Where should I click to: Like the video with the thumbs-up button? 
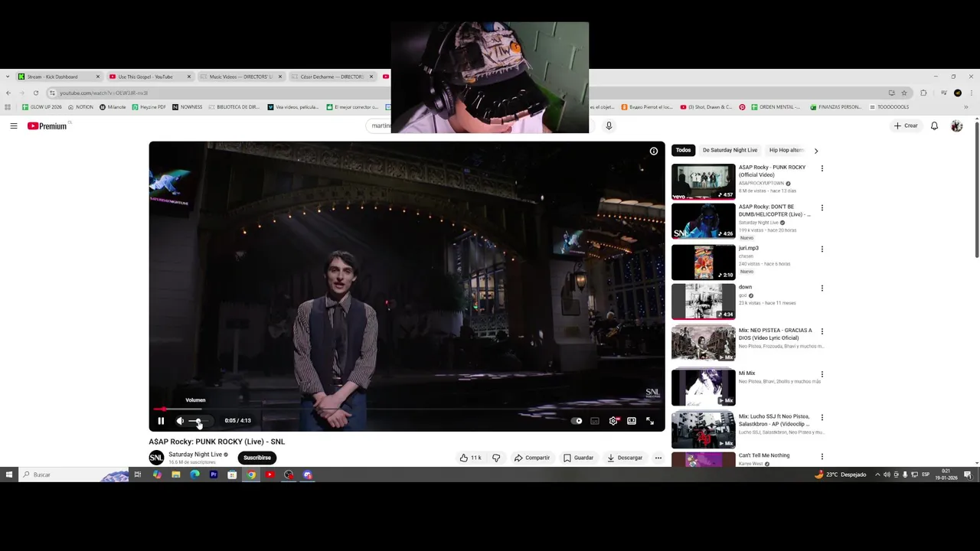coord(470,458)
